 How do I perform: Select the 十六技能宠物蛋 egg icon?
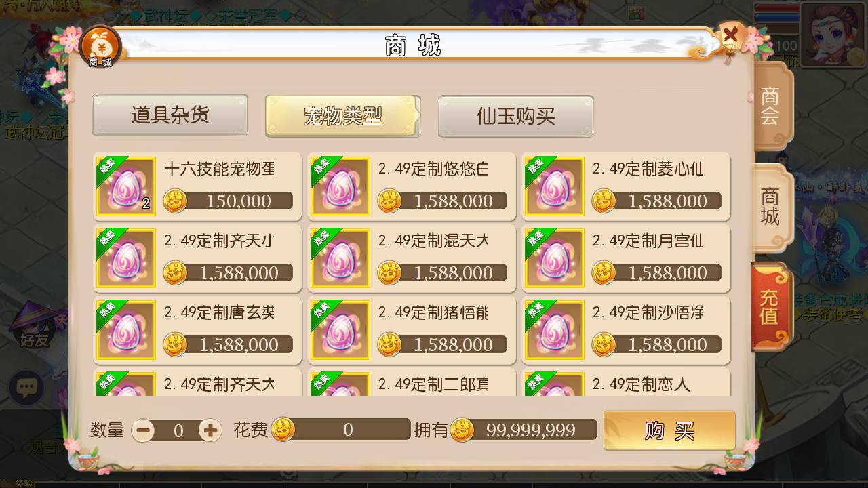tap(126, 186)
